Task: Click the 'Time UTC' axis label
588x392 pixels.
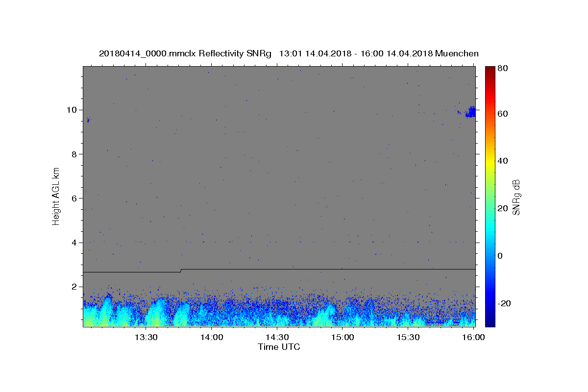Action: point(279,347)
